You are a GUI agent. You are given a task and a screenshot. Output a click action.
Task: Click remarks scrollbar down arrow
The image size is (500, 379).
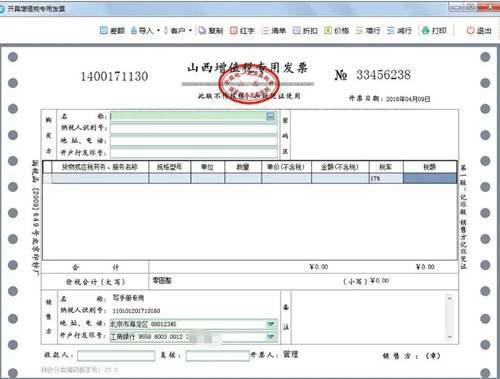pyautogui.click(x=450, y=337)
